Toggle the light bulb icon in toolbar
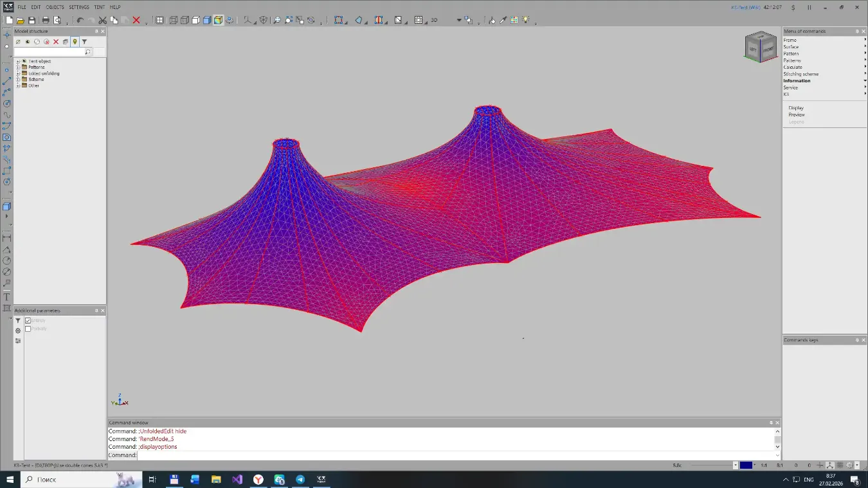This screenshot has height=488, width=868. (x=526, y=20)
